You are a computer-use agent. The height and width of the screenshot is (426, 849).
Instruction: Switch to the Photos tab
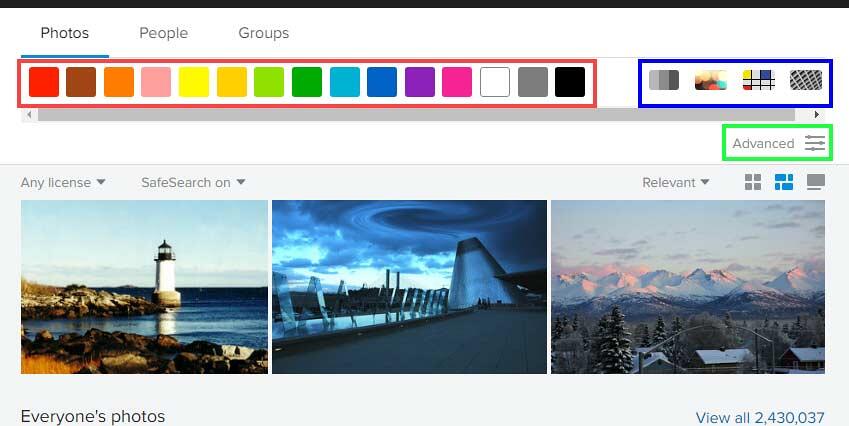64,33
